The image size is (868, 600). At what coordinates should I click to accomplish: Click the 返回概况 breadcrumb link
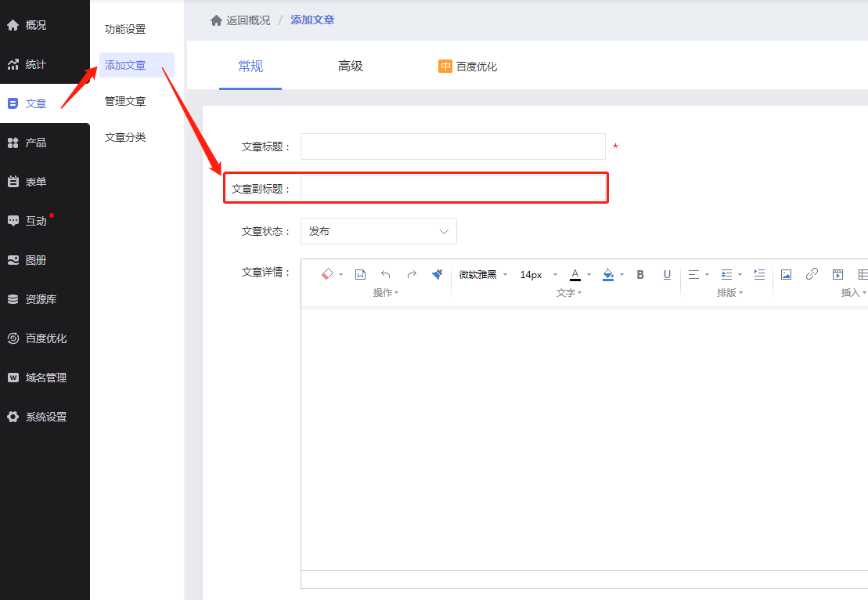coord(248,20)
